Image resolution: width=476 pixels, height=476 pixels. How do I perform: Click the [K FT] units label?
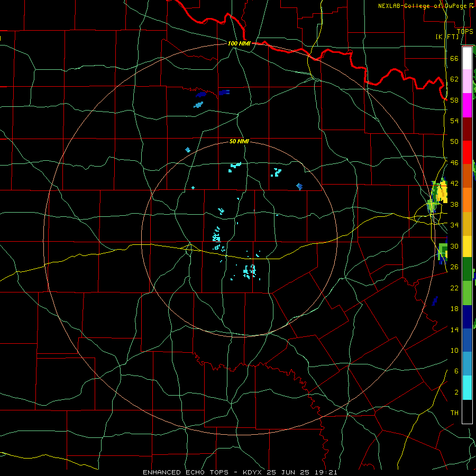pos(447,36)
